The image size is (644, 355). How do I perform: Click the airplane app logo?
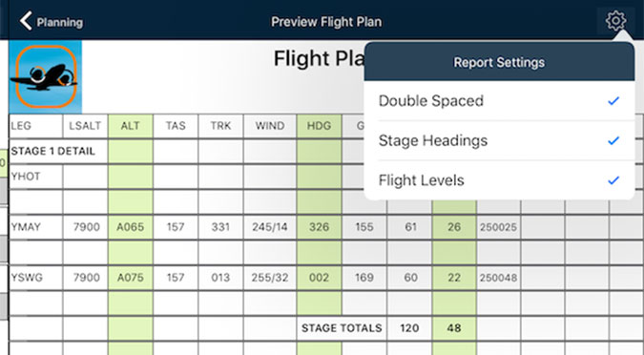[x=45, y=77]
